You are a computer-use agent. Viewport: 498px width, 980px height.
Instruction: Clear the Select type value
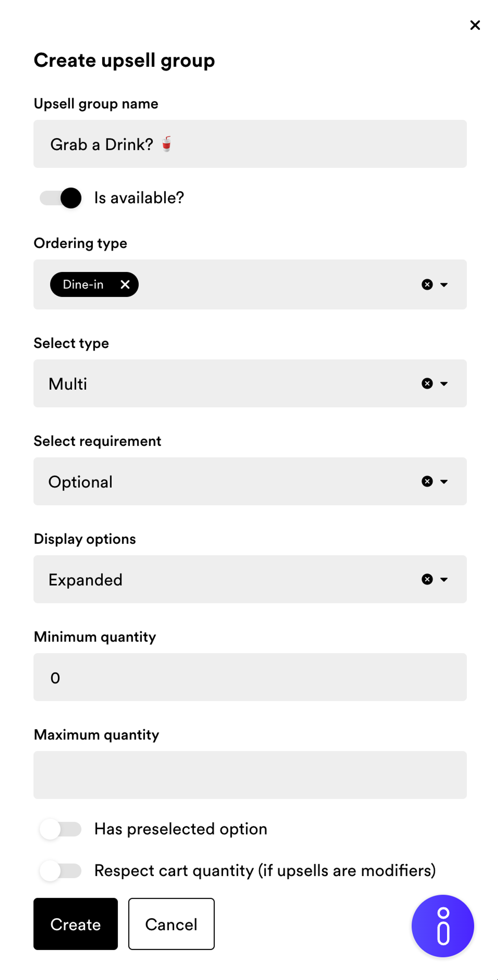tap(427, 384)
